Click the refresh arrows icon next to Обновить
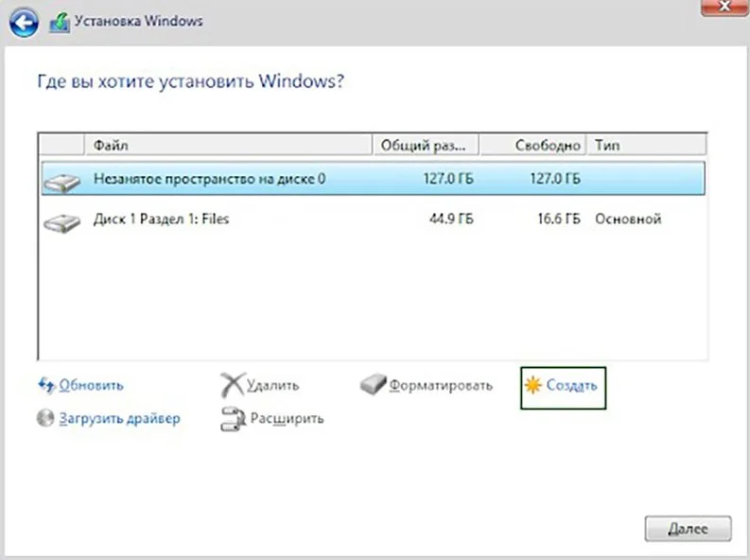The width and height of the screenshot is (750, 560). pos(46,385)
